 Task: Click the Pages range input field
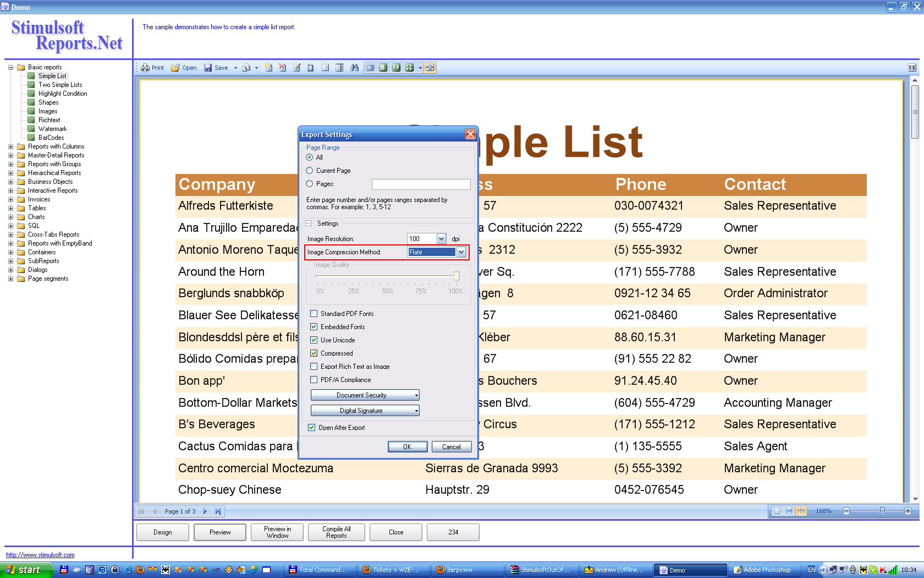click(x=421, y=184)
